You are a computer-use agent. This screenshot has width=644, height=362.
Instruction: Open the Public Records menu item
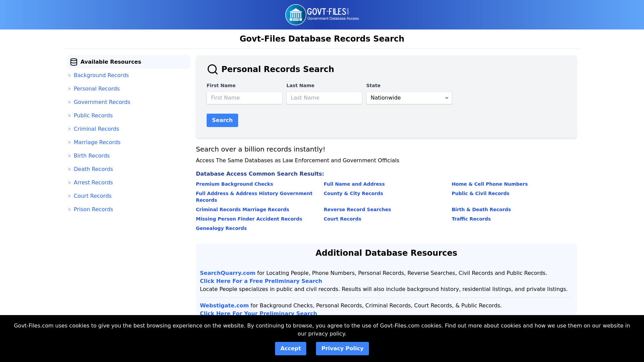93,115
